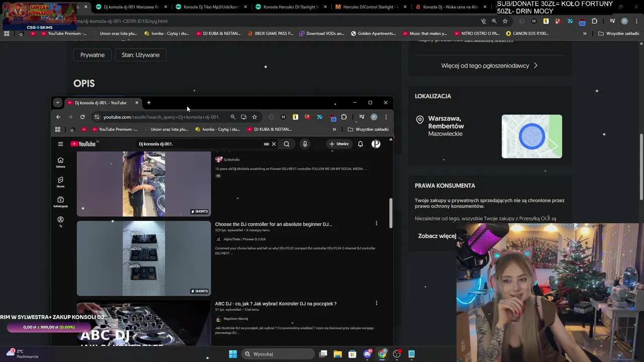
Task: Open the Dj Michelle scratching Shorts thumbnail
Action: 144,184
